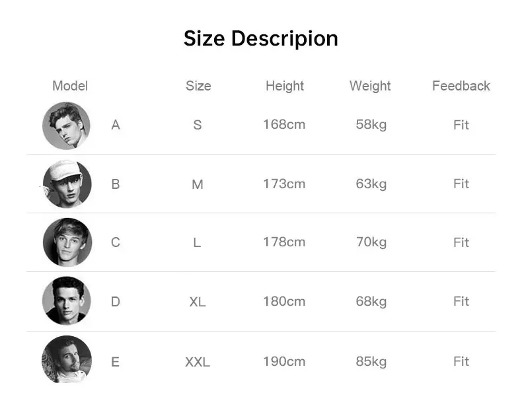Screen dimensions: 522x420
Task: Click the Fit feedback for Model D
Action: pos(461,301)
